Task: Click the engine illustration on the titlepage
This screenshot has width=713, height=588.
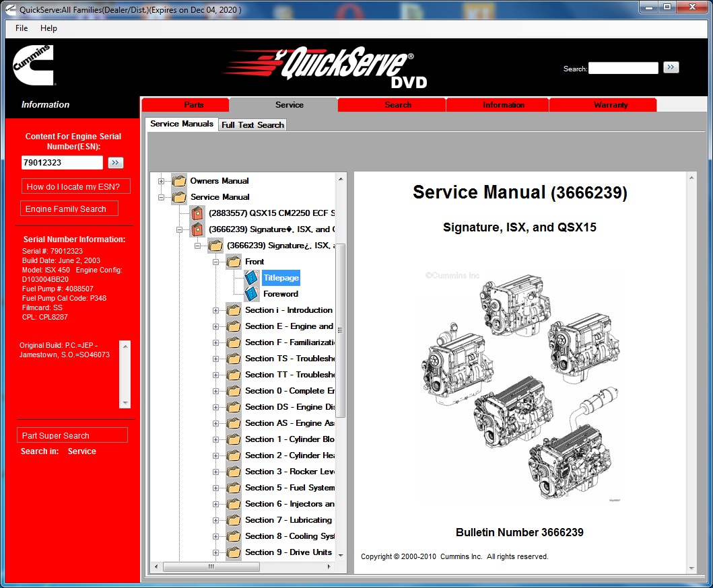Action: pyautogui.click(x=520, y=386)
